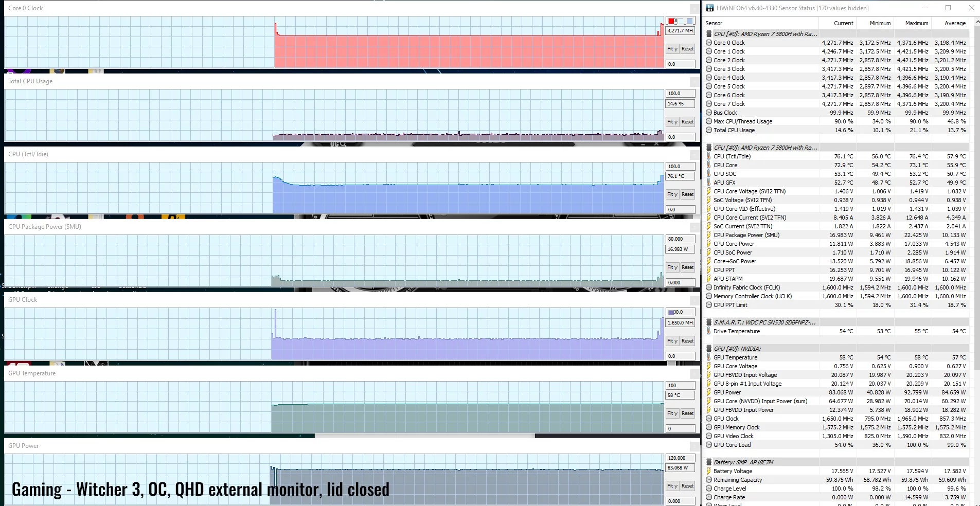Image resolution: width=980 pixels, height=506 pixels.
Task: Click the sensor list scrollbar up arrow
Action: click(x=975, y=23)
